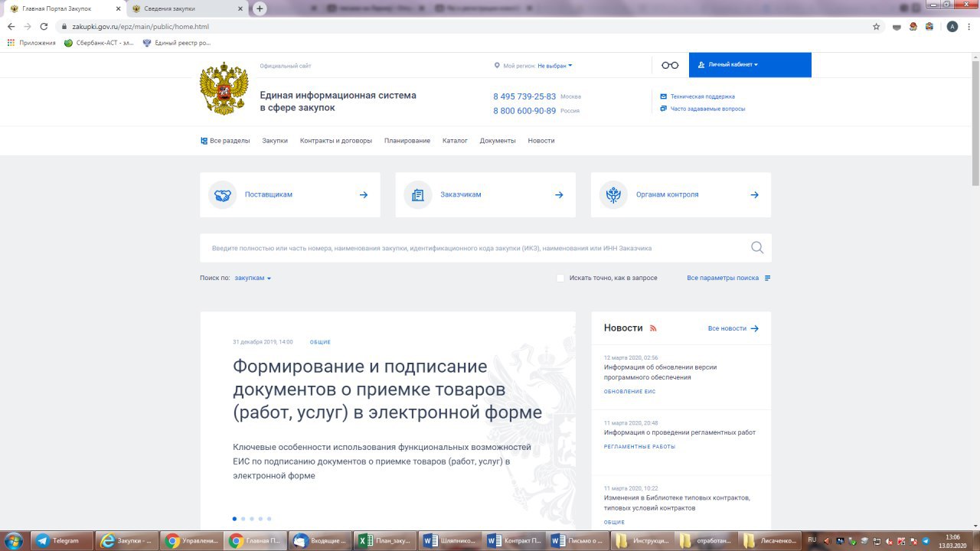Click the Приложения apps bookmark
980x551 pixels.
[x=31, y=43]
